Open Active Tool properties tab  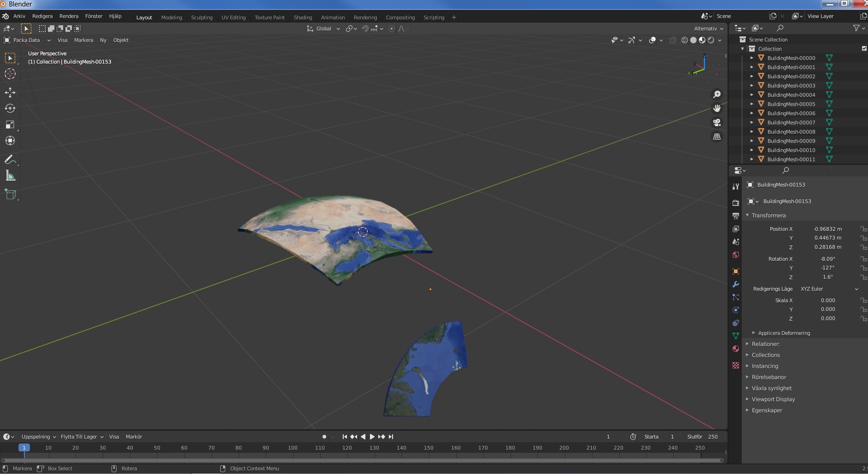(x=736, y=187)
